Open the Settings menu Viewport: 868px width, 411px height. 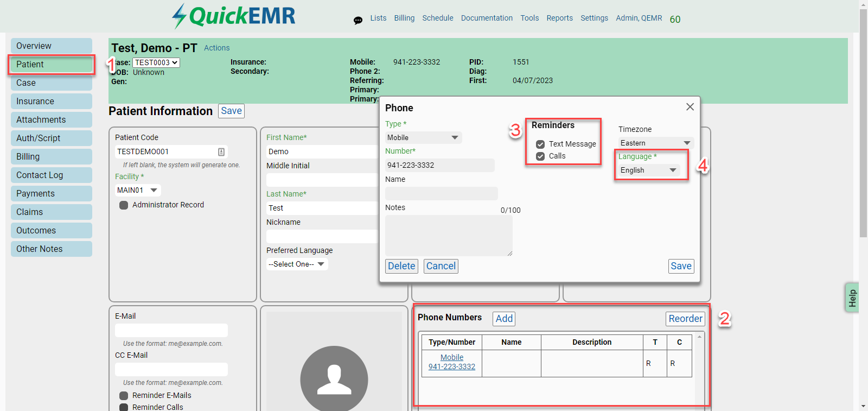(x=594, y=18)
